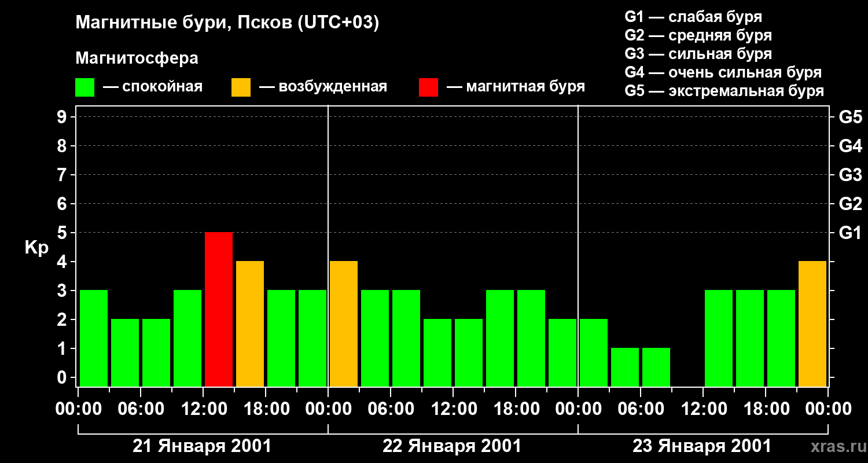The height and width of the screenshot is (463, 868).
Task: Click the G3 — сильная буря legend entry
Action: (x=698, y=54)
